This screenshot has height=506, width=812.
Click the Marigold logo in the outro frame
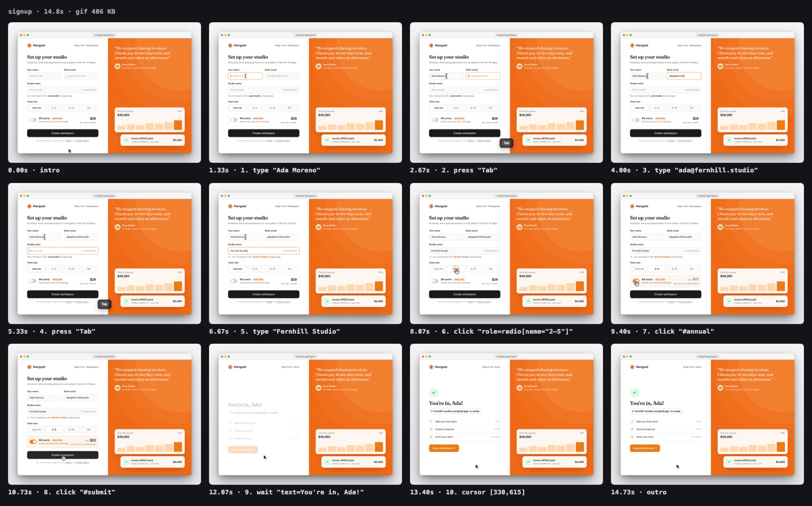[x=632, y=367]
